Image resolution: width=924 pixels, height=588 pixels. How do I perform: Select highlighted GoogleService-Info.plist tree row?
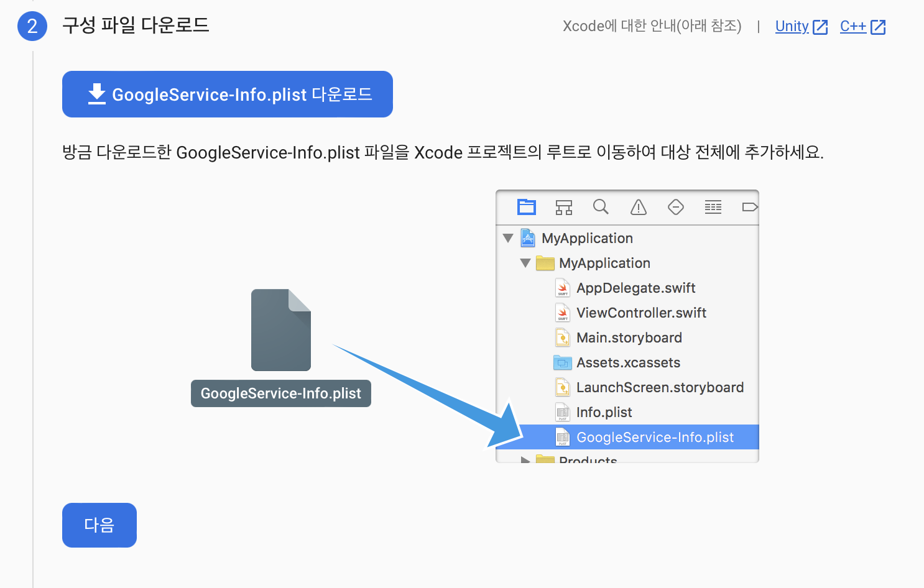tap(627, 437)
